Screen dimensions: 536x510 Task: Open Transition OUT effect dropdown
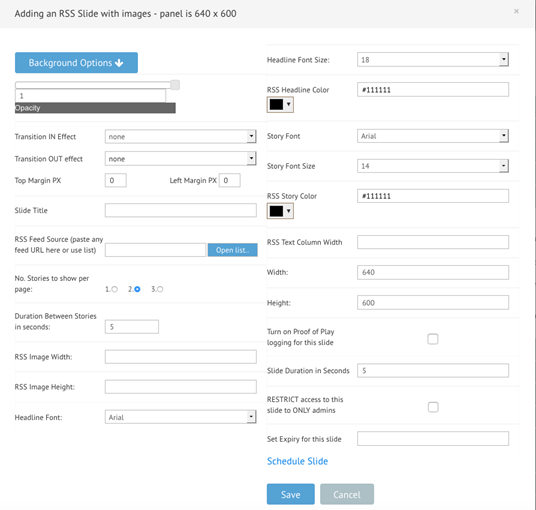(180, 159)
